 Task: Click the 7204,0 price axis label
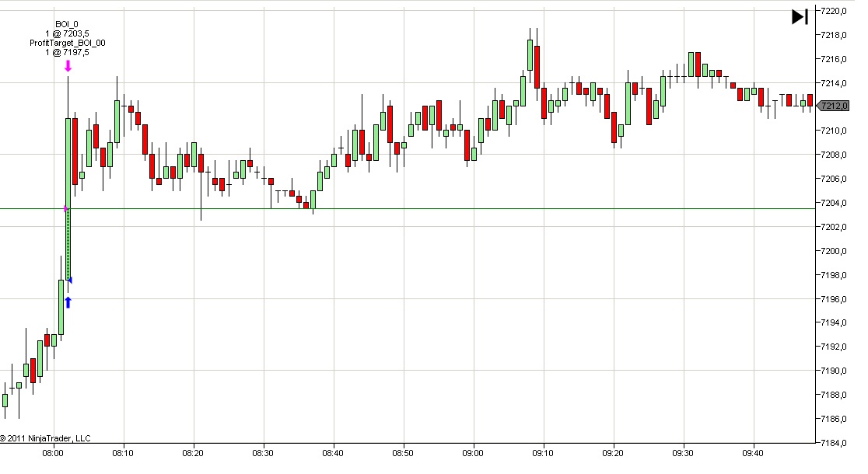(x=834, y=203)
